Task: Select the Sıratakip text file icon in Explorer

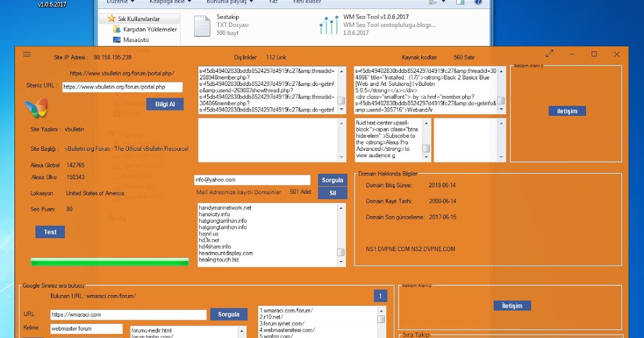Action: [202, 26]
